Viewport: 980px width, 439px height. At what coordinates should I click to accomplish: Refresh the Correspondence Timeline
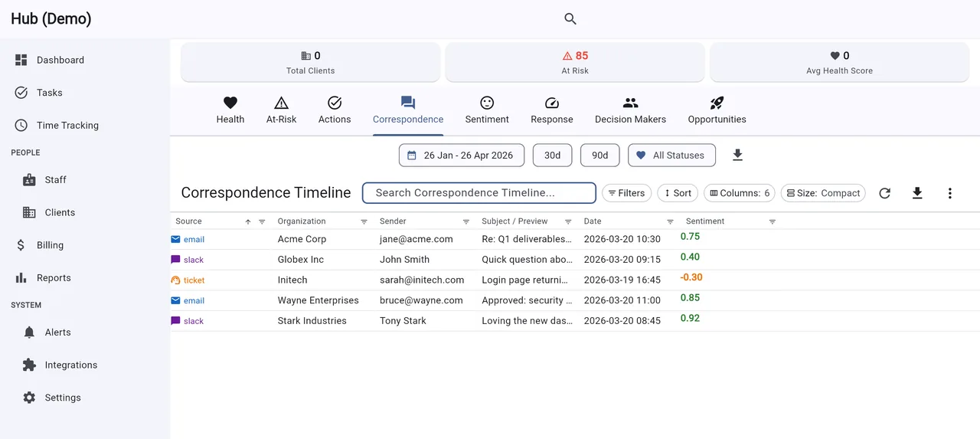coord(884,193)
